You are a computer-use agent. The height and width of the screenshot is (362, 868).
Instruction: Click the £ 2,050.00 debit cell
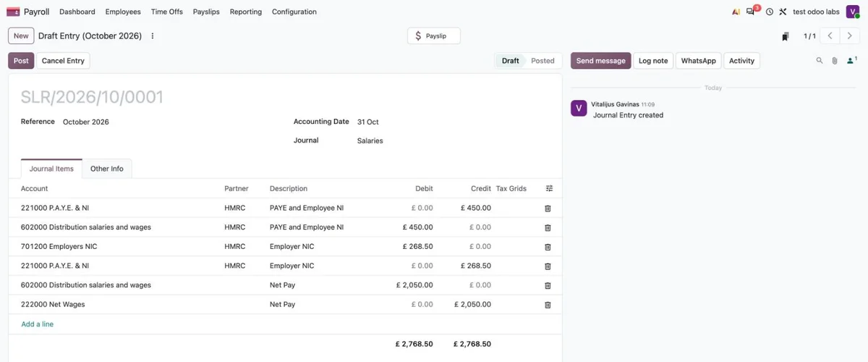coord(414,285)
